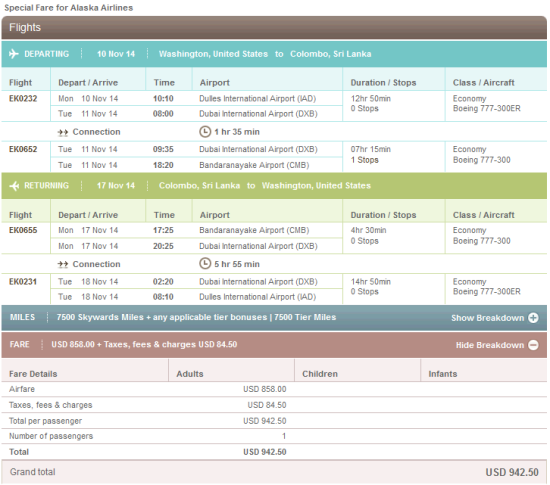Click flight number EK0231
This screenshot has width=550, height=485.
coord(23,282)
